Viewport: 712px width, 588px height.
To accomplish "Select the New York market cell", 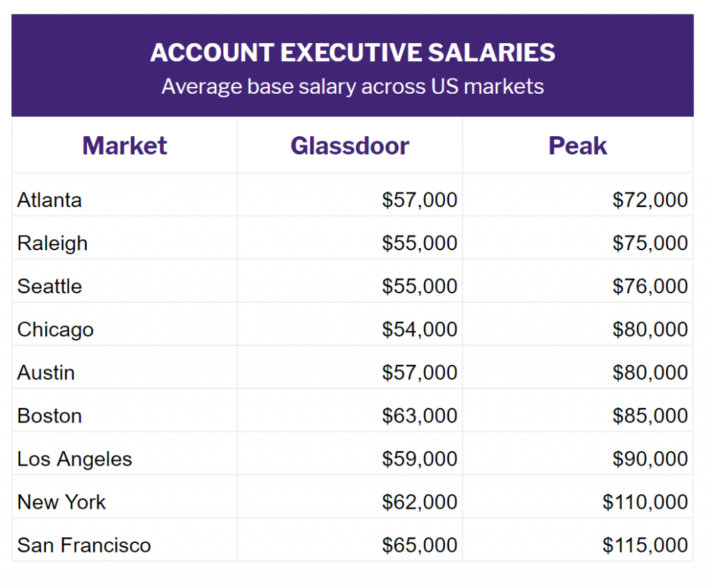I will (x=61, y=502).
